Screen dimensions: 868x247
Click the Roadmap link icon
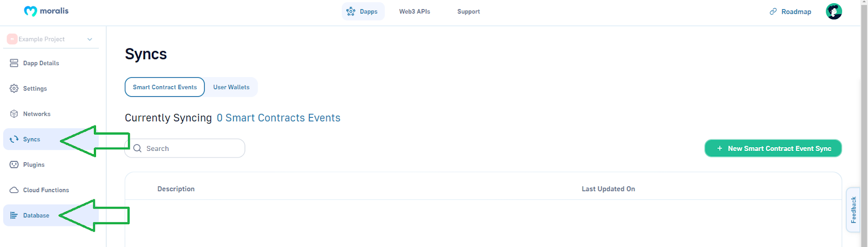point(773,11)
